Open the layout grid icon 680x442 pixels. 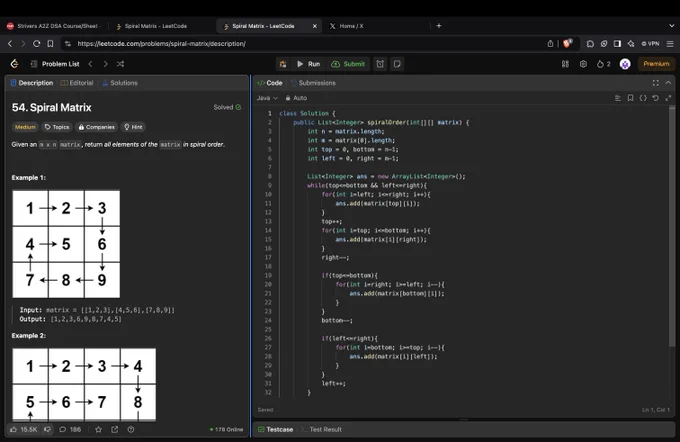[x=565, y=64]
